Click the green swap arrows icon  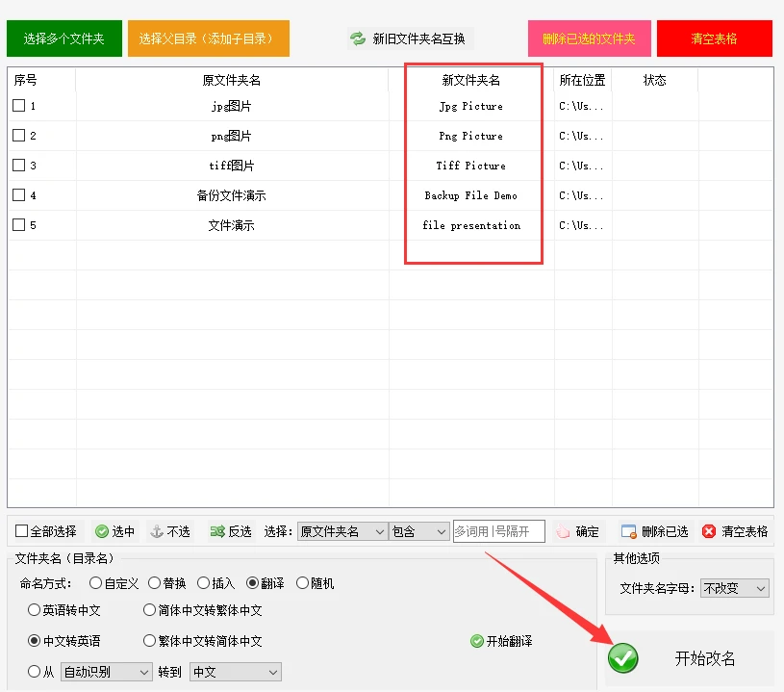pyautogui.click(x=358, y=38)
